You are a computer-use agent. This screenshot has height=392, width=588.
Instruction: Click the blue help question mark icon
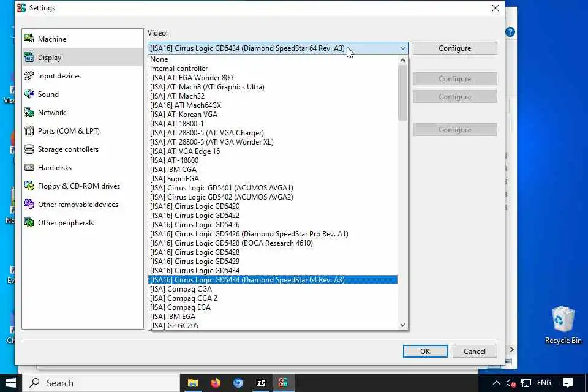click(x=510, y=32)
